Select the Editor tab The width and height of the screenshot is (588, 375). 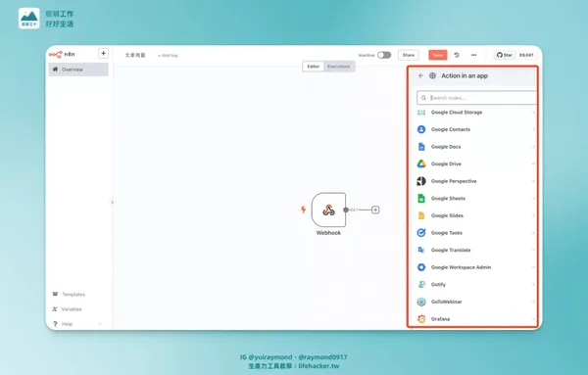click(314, 67)
